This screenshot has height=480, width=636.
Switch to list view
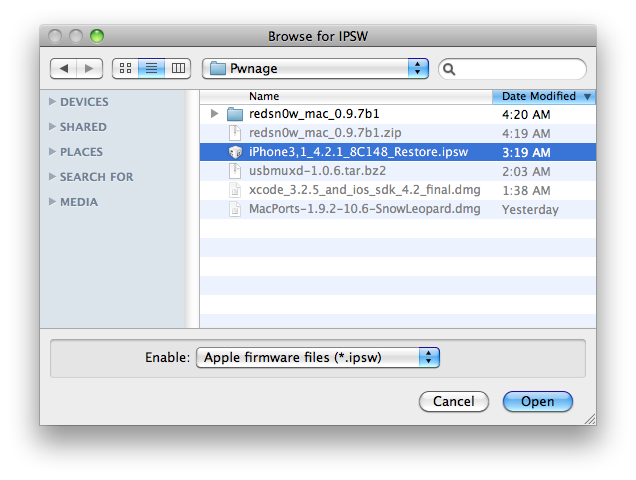click(x=152, y=68)
